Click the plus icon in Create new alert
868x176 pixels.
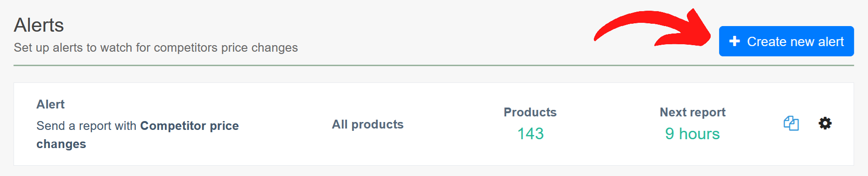[x=734, y=41]
